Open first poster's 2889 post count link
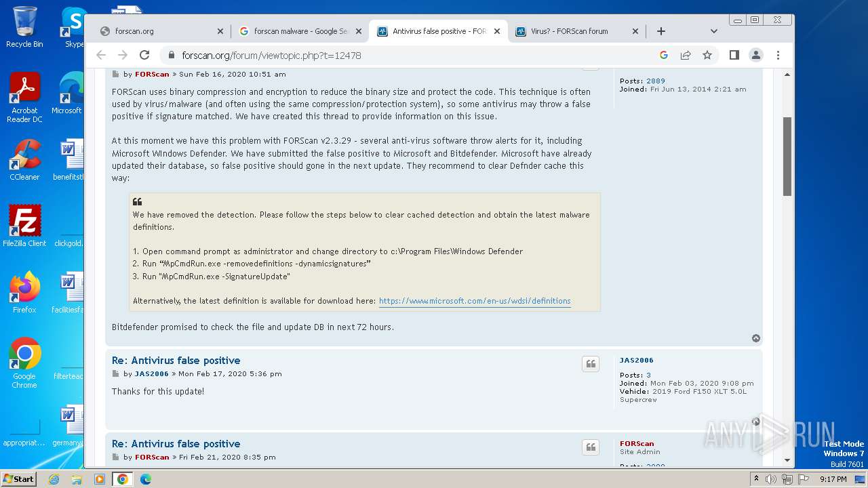This screenshot has height=488, width=868. 656,81
